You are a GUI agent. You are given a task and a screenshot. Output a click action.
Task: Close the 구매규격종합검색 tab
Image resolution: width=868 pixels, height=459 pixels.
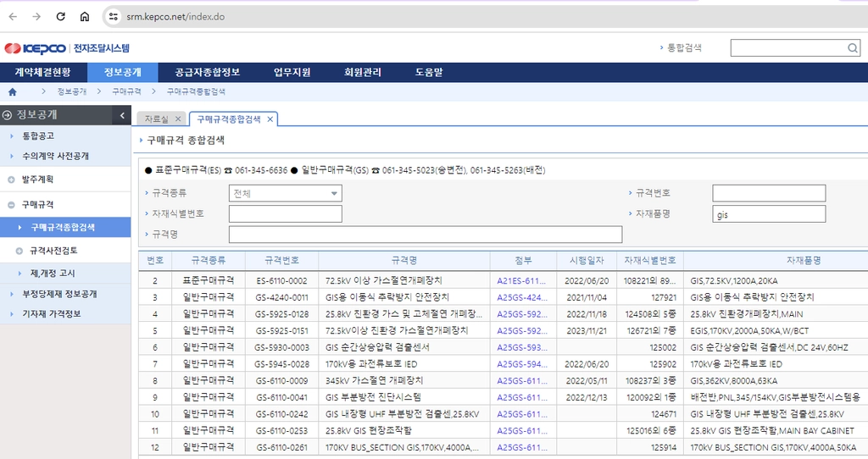(270, 119)
